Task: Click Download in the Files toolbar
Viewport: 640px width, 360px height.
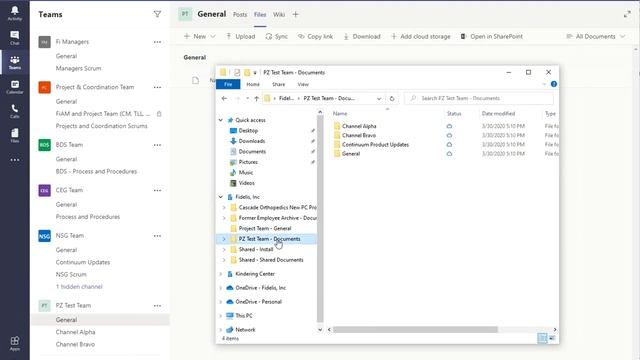Action: coord(362,36)
